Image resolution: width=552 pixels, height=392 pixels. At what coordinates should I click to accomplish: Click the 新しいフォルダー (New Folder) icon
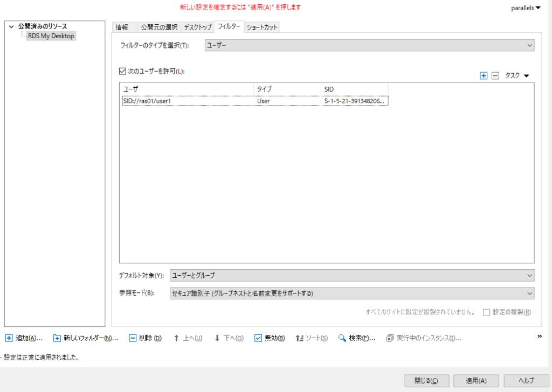(x=57, y=338)
